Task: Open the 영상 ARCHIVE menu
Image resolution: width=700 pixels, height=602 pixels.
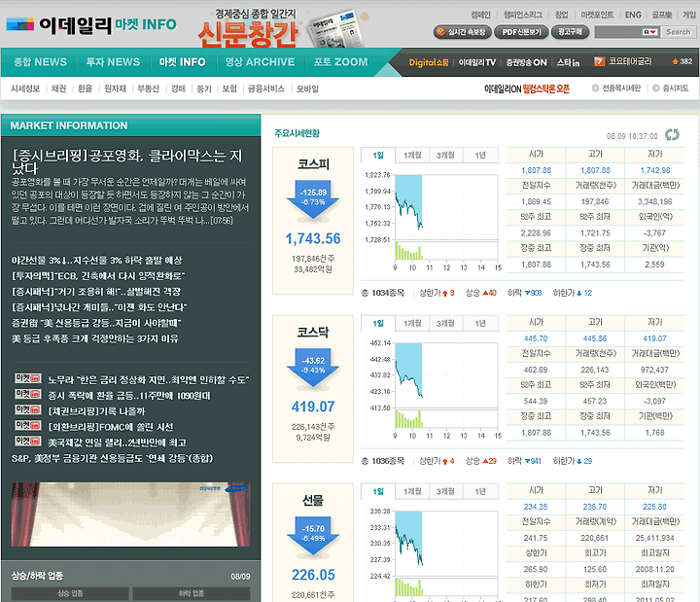Action: pyautogui.click(x=260, y=62)
